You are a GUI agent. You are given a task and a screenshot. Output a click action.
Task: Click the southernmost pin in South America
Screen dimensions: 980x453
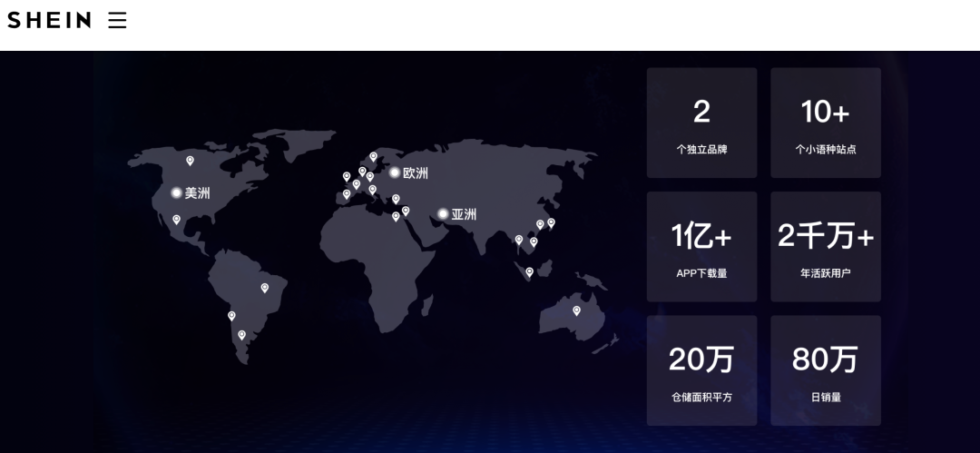[x=242, y=335]
